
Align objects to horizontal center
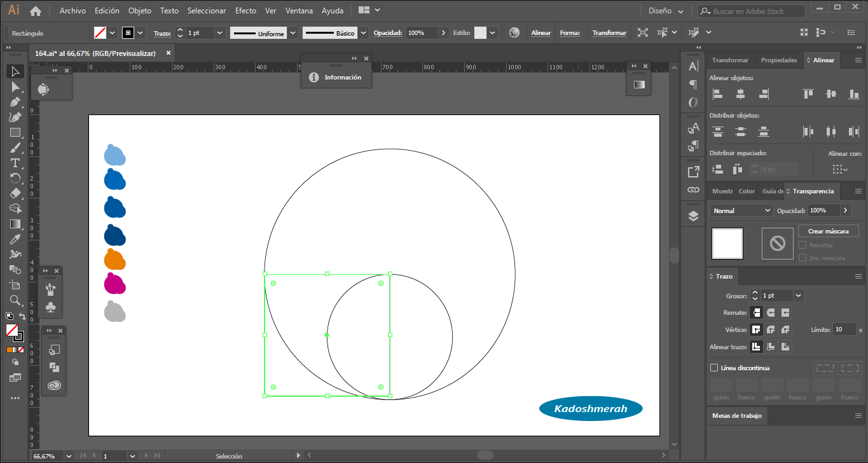tap(741, 94)
